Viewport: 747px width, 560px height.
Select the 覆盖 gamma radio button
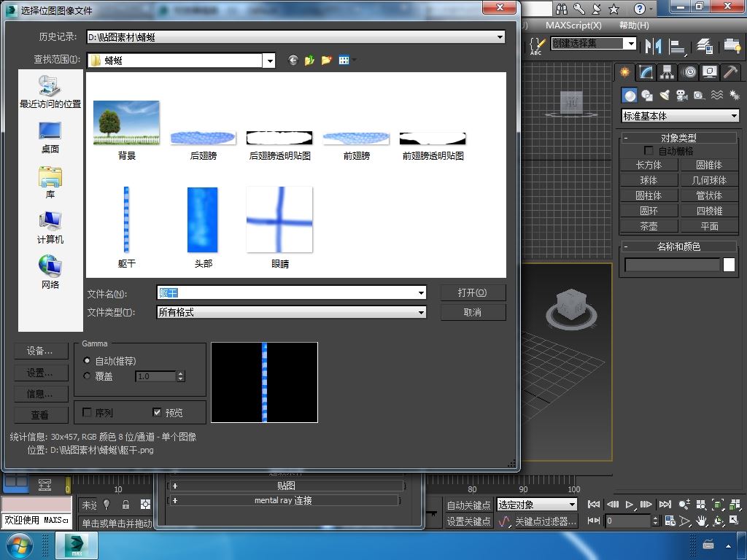(87, 376)
